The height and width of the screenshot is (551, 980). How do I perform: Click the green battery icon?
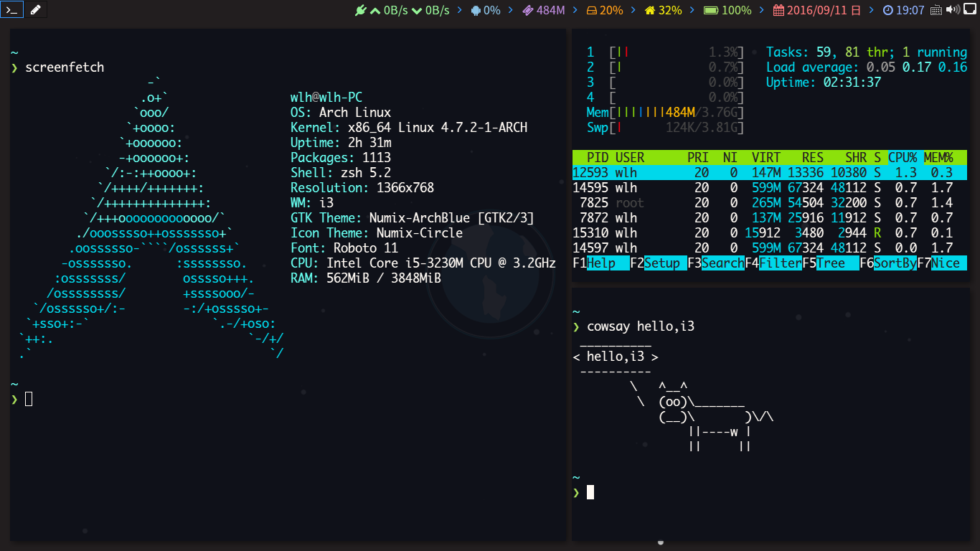710,11
